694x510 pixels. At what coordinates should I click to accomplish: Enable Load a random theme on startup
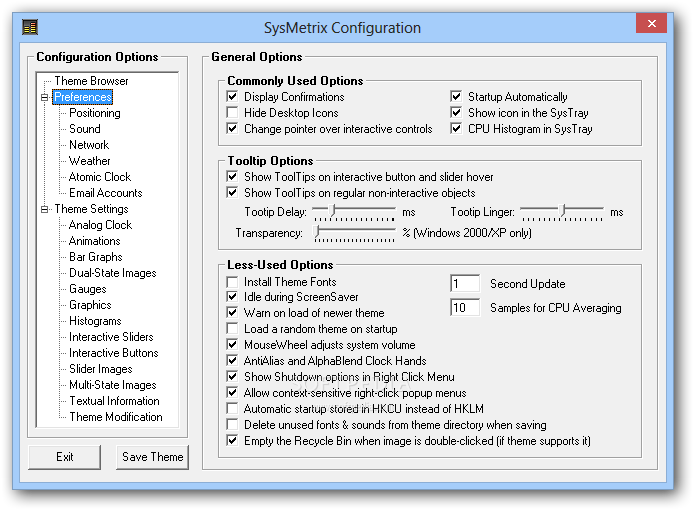click(232, 328)
